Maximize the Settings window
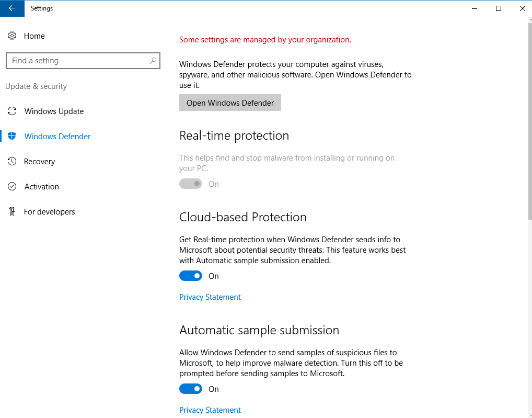This screenshot has width=532, height=418. pyautogui.click(x=499, y=8)
